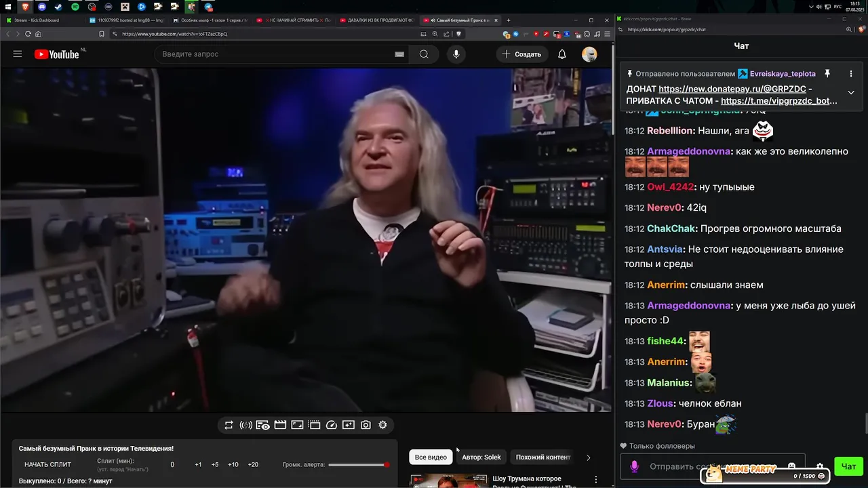Open a new browser tab with plus button

(x=508, y=20)
